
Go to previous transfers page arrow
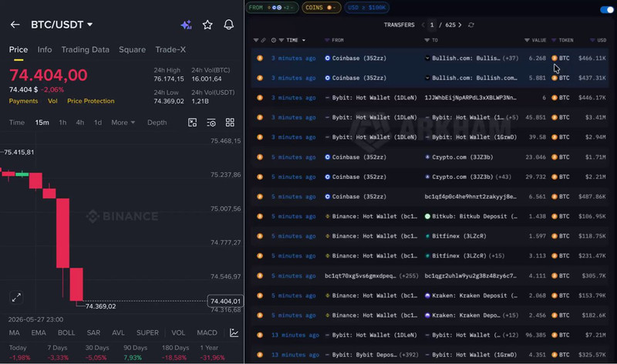(423, 25)
